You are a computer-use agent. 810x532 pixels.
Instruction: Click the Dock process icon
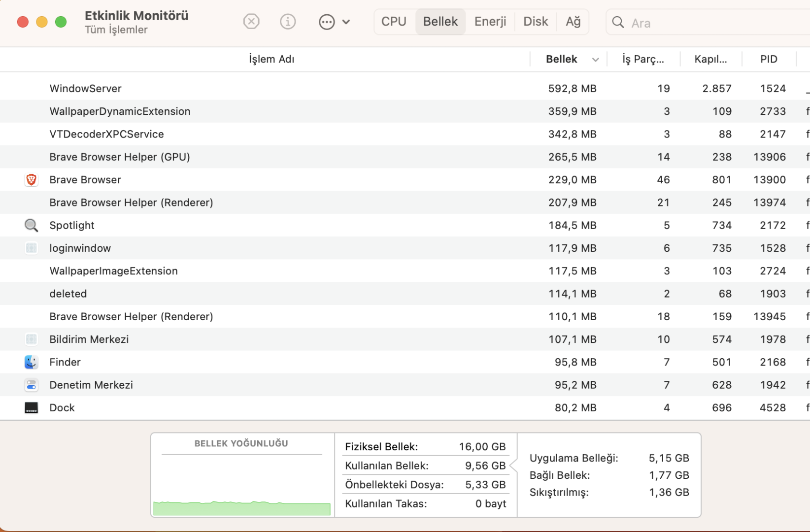(x=31, y=408)
